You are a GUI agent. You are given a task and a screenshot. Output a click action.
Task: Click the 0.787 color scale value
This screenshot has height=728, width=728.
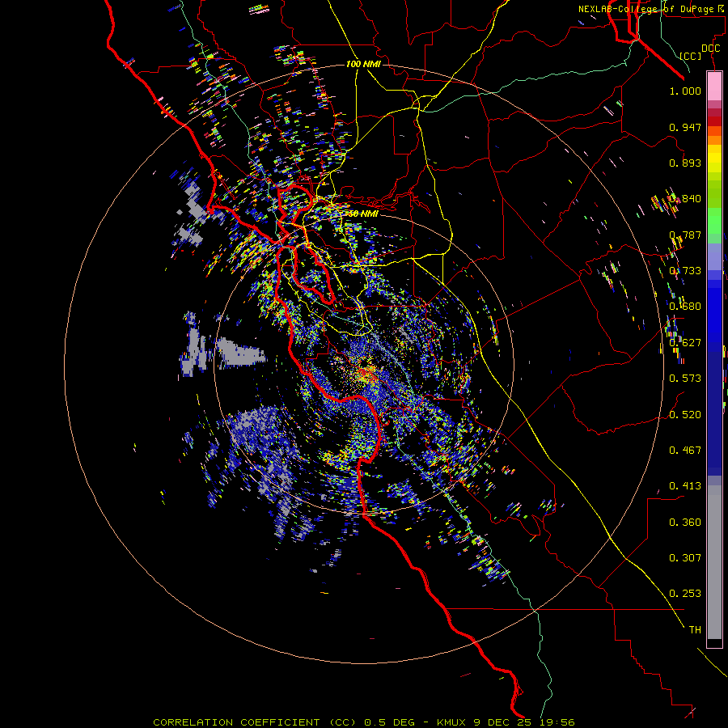pyautogui.click(x=685, y=235)
